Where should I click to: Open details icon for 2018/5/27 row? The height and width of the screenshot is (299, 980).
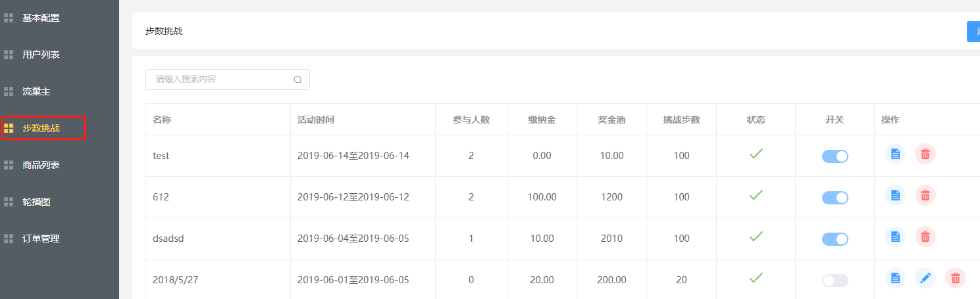(x=894, y=279)
